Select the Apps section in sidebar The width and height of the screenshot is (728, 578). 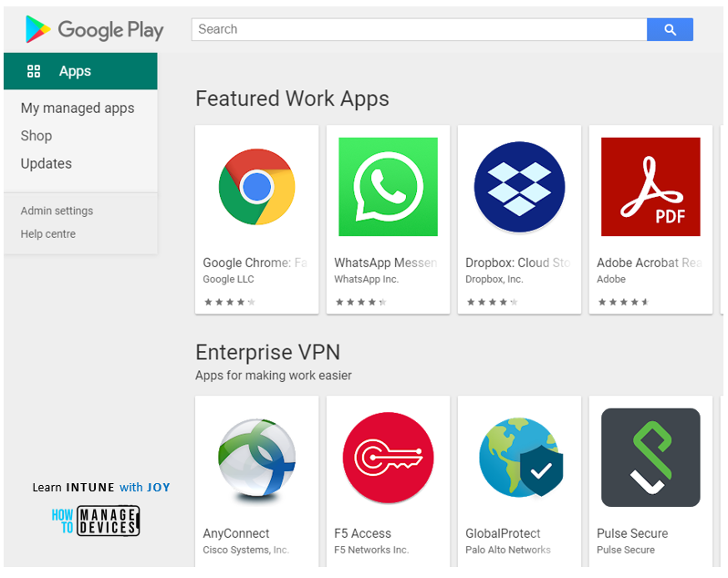point(80,71)
